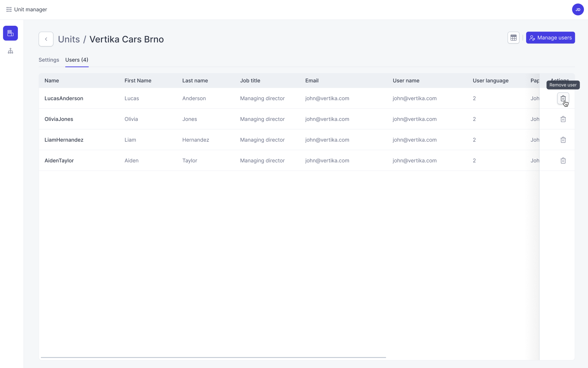Viewport: 588px width, 368px height.
Task: Select the Users (4) tab
Action: (77, 60)
